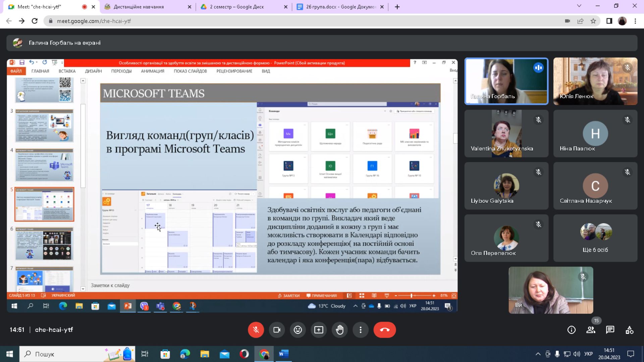Click undo arrow in shared PowerPoint

tap(32, 62)
